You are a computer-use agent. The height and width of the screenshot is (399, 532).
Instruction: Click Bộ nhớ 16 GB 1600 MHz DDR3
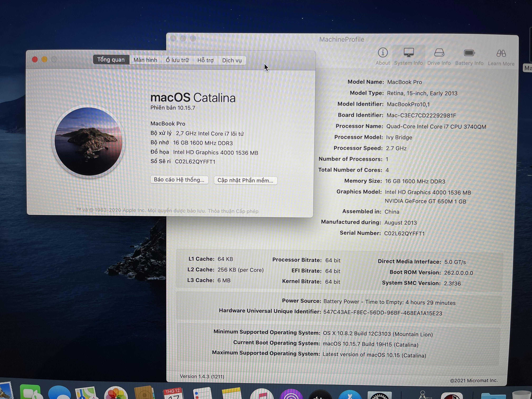pyautogui.click(x=191, y=143)
